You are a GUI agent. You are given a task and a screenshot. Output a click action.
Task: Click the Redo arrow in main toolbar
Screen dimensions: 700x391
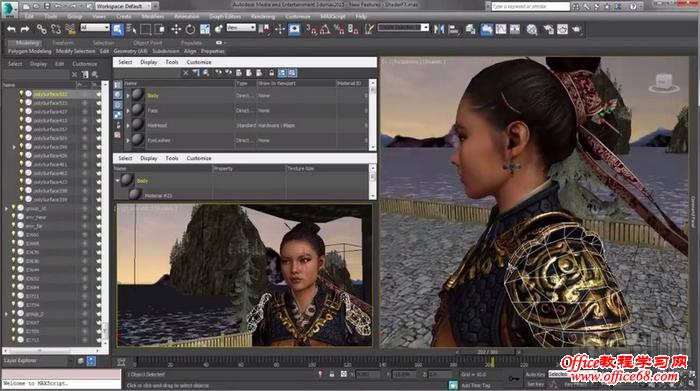point(25,29)
